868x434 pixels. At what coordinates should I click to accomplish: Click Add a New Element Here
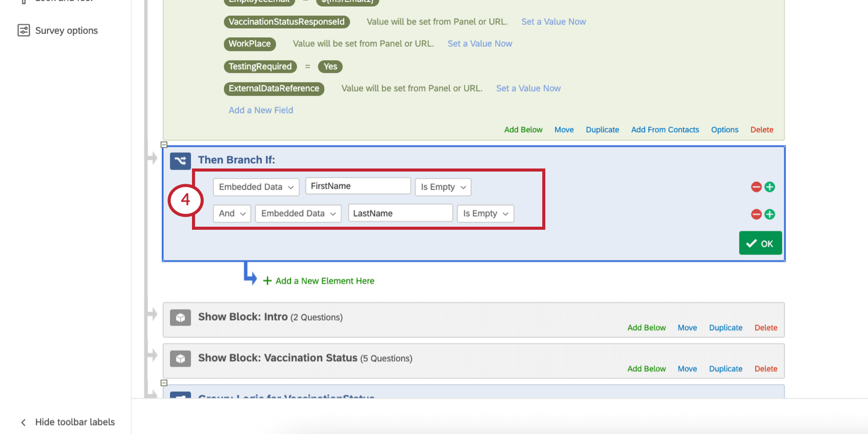319,281
